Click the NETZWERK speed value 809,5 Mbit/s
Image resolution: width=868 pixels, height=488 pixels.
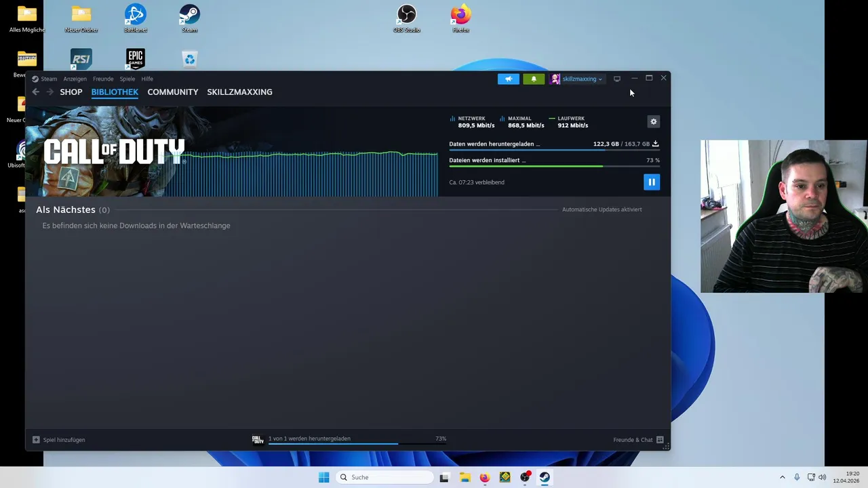[x=476, y=125]
